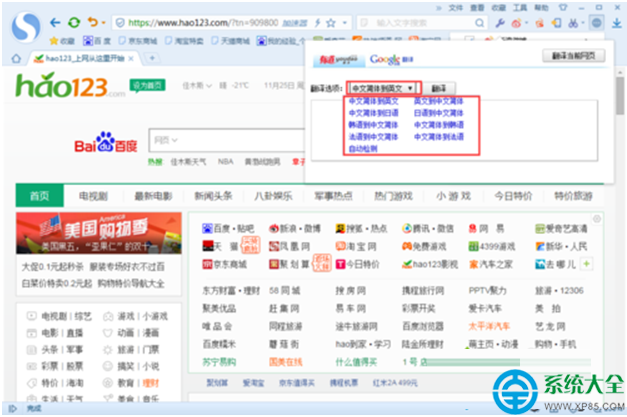Viewport: 627px width, 417px height.
Task: Click the lightning speed-mode icon in address bar
Action: pyautogui.click(x=317, y=23)
